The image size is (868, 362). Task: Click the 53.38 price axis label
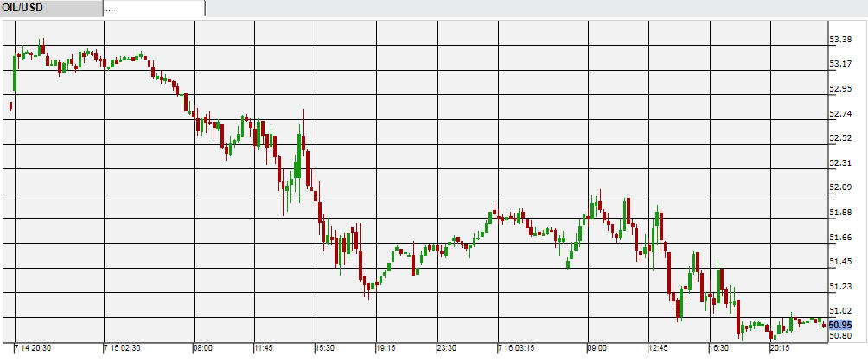[841, 40]
